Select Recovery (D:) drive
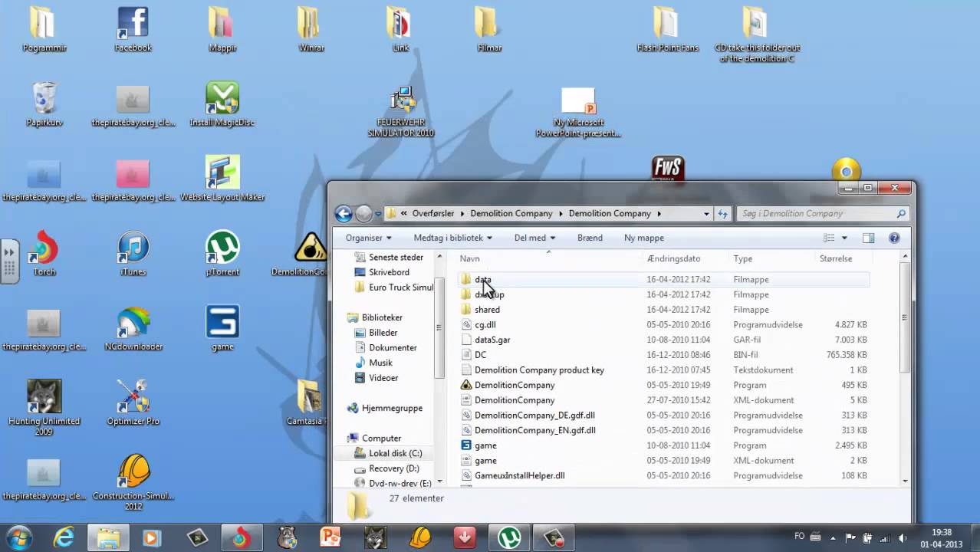 (386, 468)
